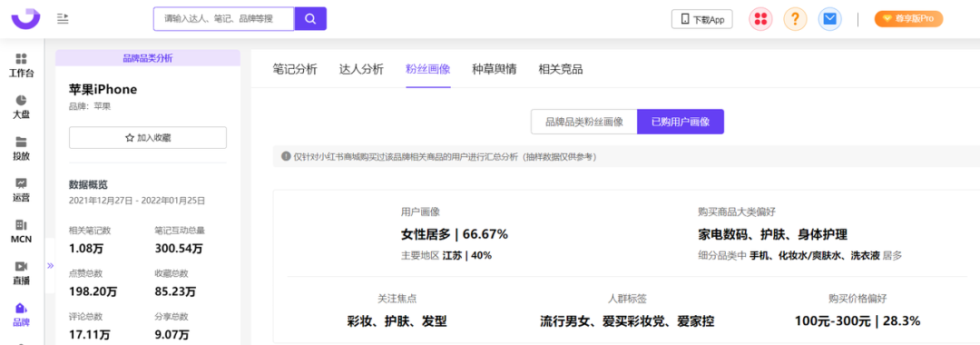Click 彩妆、护肤、发型 focus text
This screenshot has width=980, height=345.
coord(397,321)
